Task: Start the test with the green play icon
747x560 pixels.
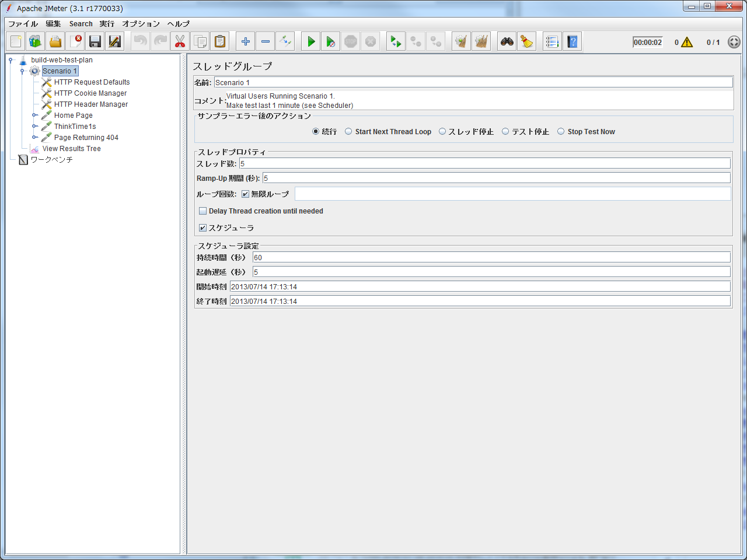Action: [x=311, y=41]
